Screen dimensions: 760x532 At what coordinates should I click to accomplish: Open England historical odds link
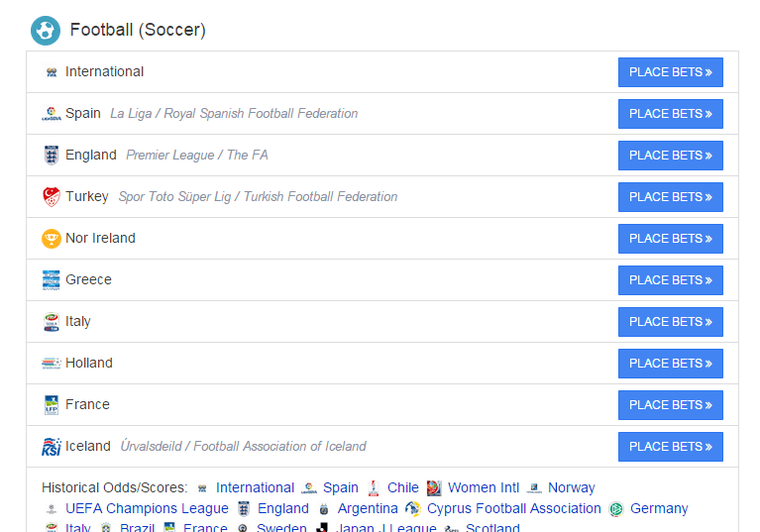[x=283, y=508]
